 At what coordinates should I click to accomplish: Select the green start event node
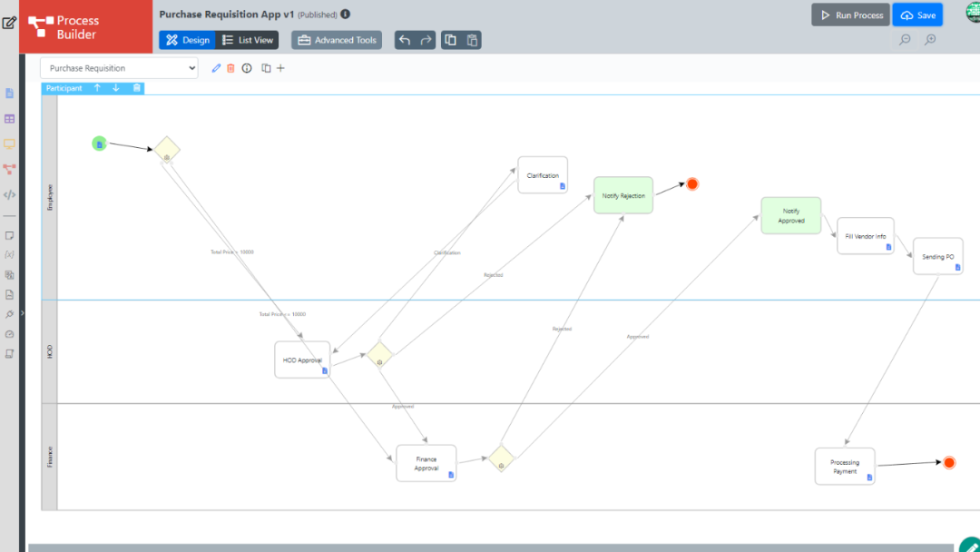100,143
